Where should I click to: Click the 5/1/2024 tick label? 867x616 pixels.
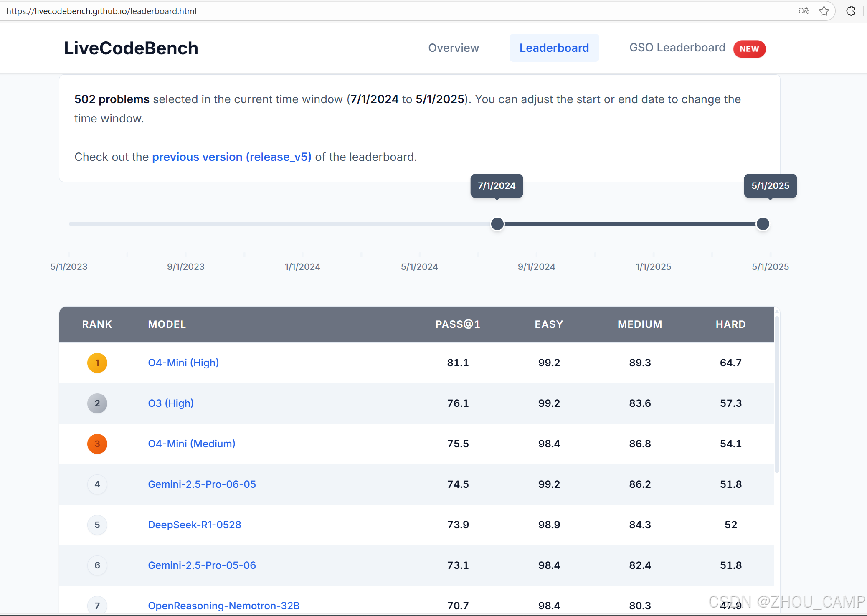[x=419, y=266]
